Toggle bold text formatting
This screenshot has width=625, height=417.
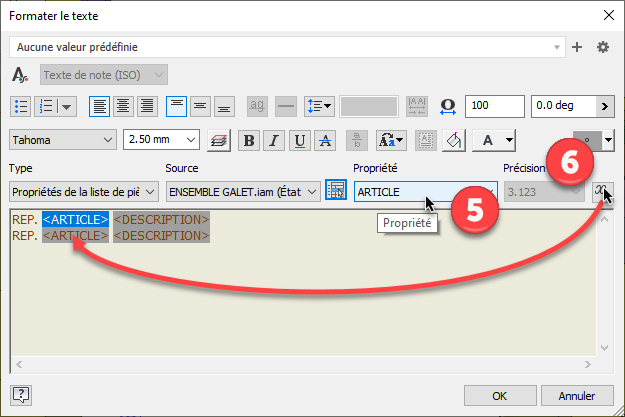pos(248,141)
